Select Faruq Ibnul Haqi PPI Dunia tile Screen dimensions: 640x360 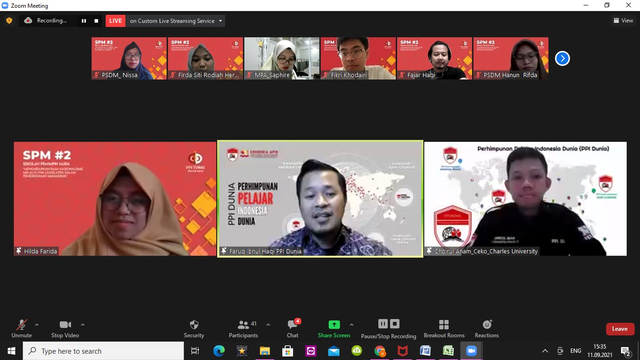pyautogui.click(x=320, y=199)
